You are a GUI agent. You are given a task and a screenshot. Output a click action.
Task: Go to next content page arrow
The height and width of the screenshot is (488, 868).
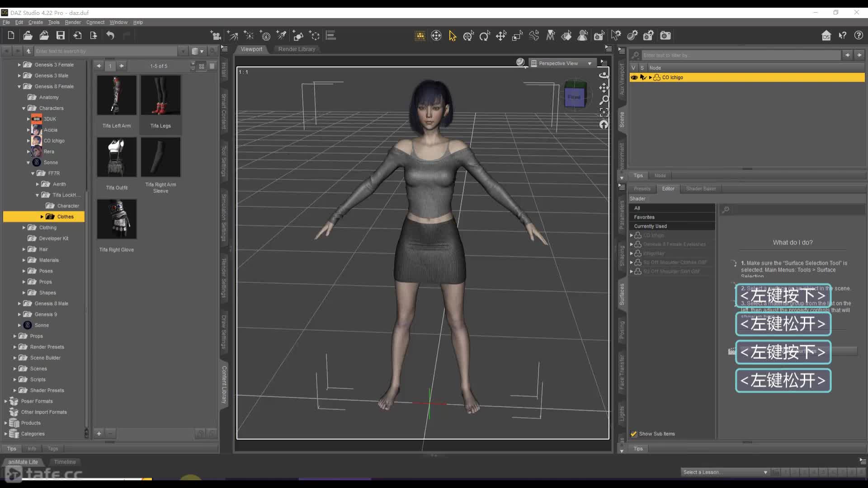pyautogui.click(x=122, y=66)
